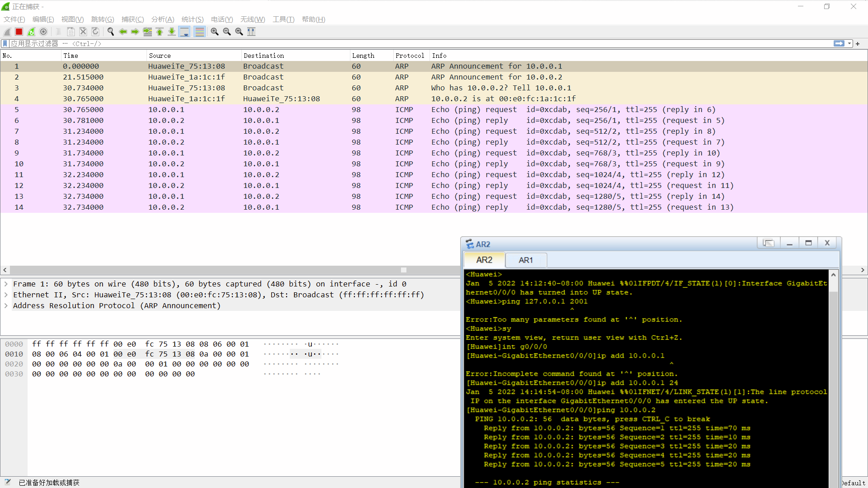The width and height of the screenshot is (868, 488).
Task: Click the AR2 window title icon
Action: [x=470, y=244]
